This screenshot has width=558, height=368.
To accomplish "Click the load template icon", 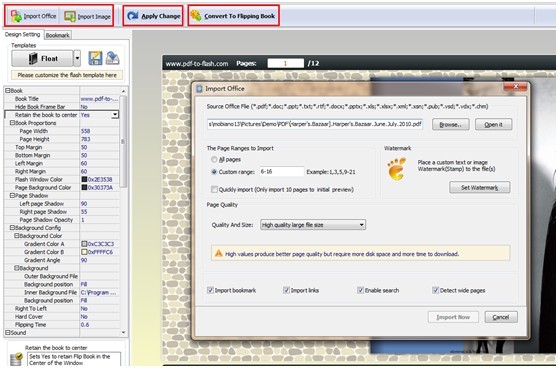I will click(112, 58).
